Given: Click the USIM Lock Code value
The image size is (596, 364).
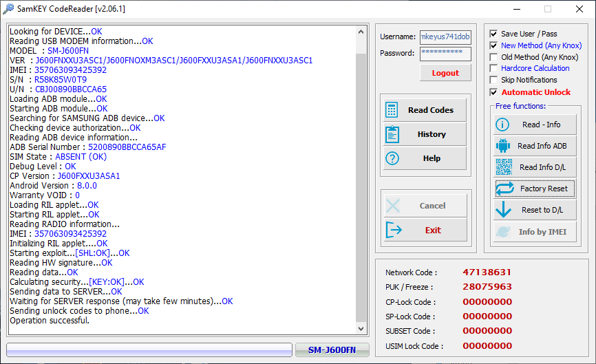Looking at the screenshot, I should [x=487, y=346].
